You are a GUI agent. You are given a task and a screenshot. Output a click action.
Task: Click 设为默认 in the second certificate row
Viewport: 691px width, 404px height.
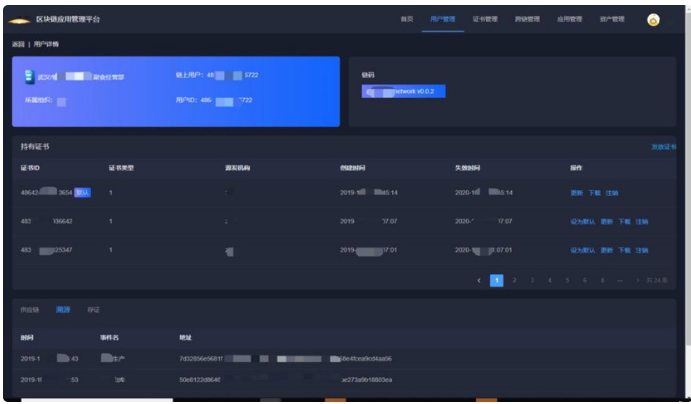click(x=582, y=222)
